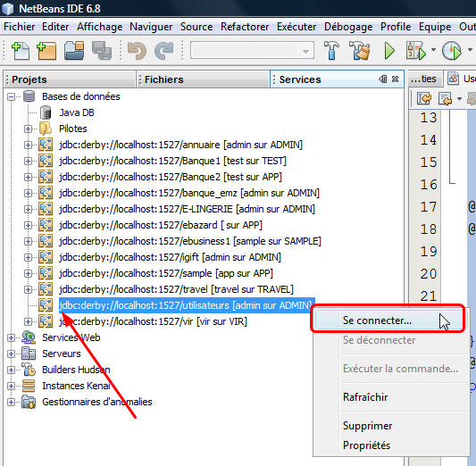Open the Débogage menu
476x466 pixels.
point(348,27)
